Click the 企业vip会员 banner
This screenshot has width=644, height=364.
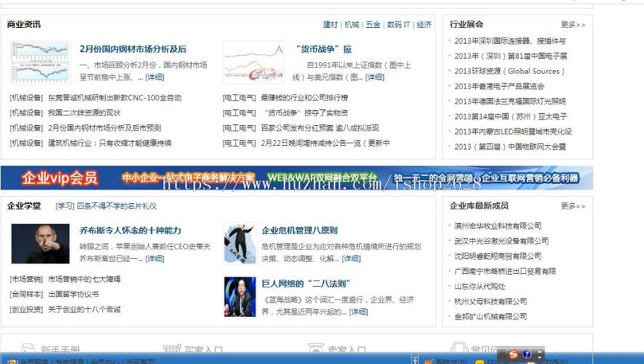[x=296, y=177]
